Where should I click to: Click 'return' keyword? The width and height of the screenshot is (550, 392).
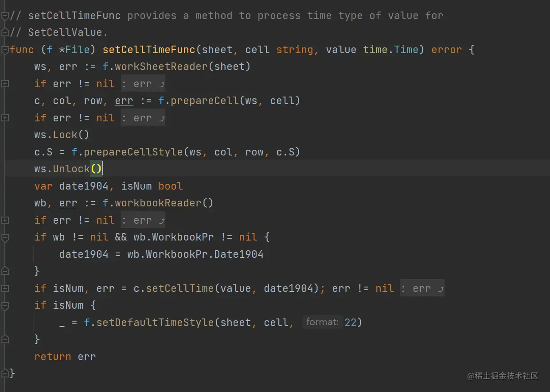[x=53, y=357]
